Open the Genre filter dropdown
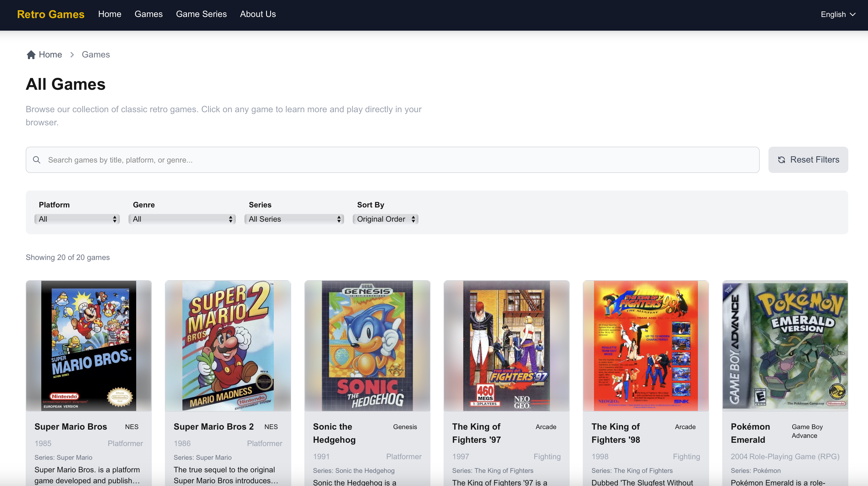Viewport: 868px width, 486px height. click(x=182, y=219)
